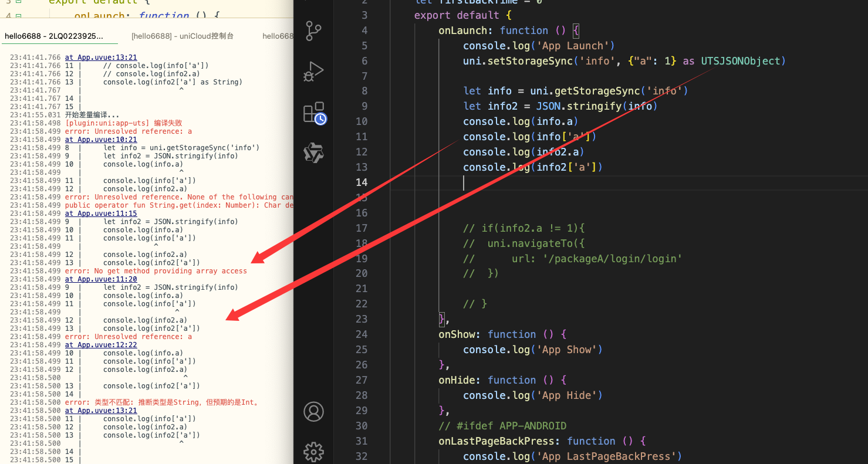Open the custom extension icon below Extensions
This screenshot has height=464, width=868.
point(313,153)
